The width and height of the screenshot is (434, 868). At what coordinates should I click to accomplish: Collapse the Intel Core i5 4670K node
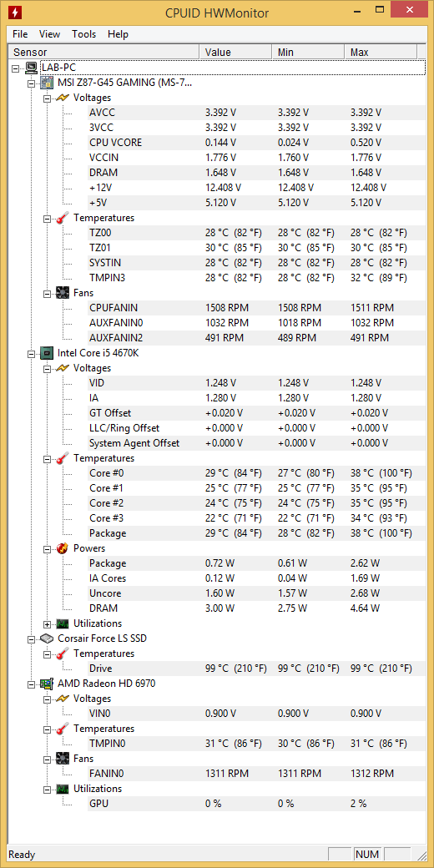32,352
